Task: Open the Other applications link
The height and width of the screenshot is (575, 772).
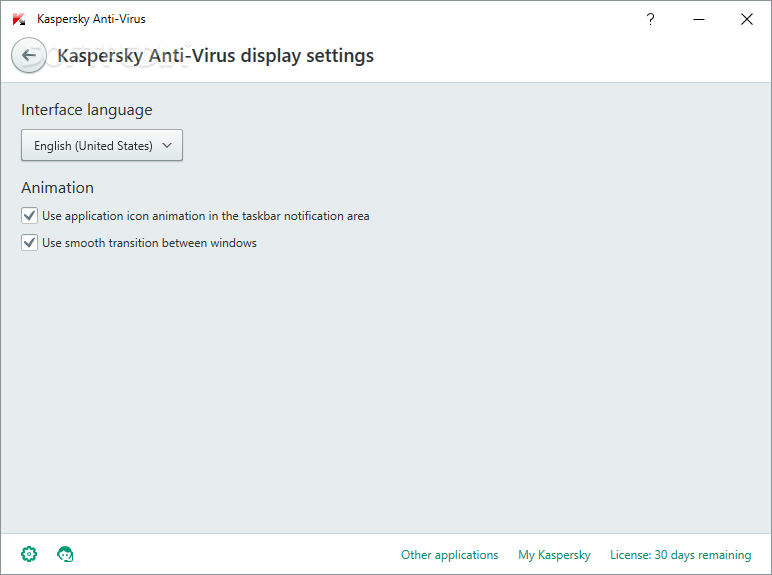Action: click(450, 555)
